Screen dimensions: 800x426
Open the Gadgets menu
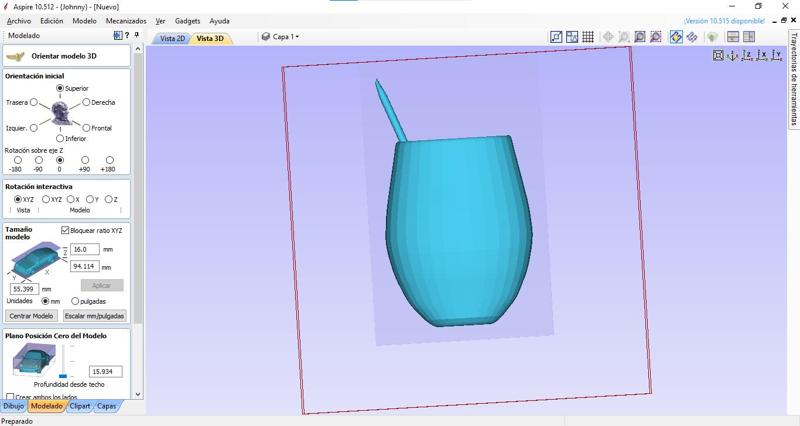coord(187,21)
